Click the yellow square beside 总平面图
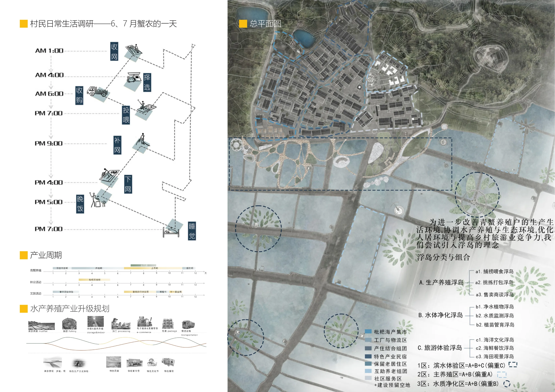The width and height of the screenshot is (555, 392). (x=243, y=24)
